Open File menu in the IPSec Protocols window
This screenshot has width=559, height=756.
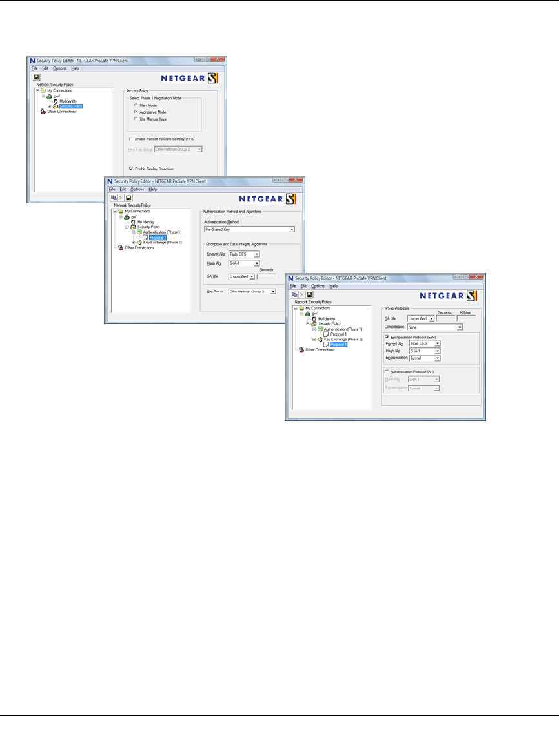(293, 286)
